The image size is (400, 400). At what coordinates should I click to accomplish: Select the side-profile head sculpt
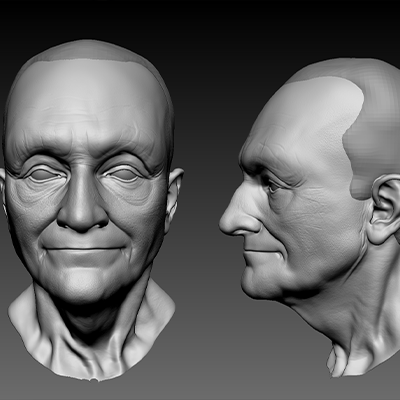(310, 217)
